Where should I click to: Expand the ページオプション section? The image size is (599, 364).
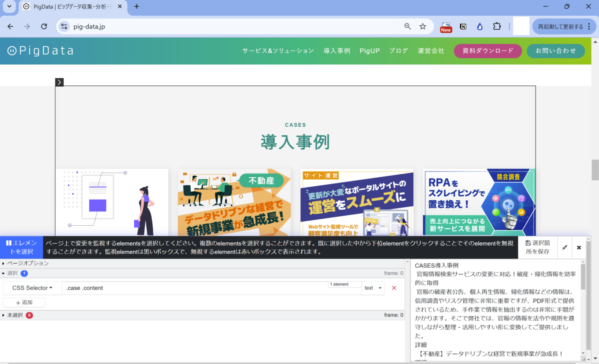click(x=27, y=263)
